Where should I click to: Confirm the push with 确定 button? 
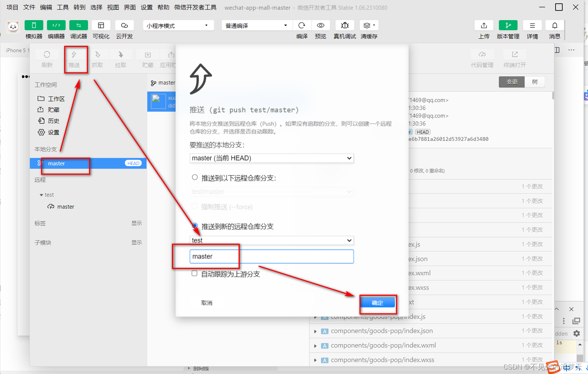[x=377, y=303]
